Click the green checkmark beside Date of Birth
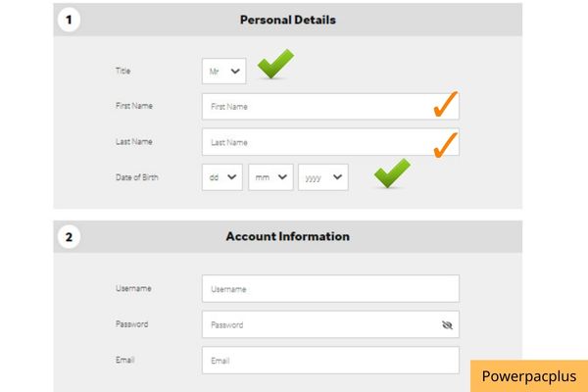 pyautogui.click(x=392, y=172)
